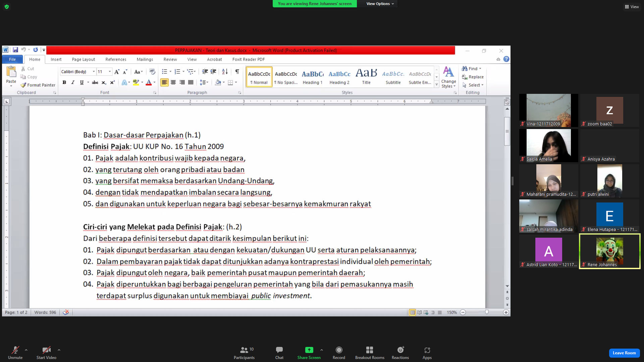Click Replace in Editing group
The image size is (644, 362).
click(473, 77)
